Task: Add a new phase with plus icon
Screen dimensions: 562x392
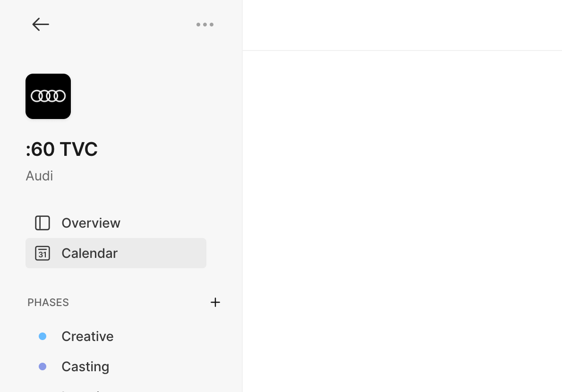Action: tap(215, 302)
